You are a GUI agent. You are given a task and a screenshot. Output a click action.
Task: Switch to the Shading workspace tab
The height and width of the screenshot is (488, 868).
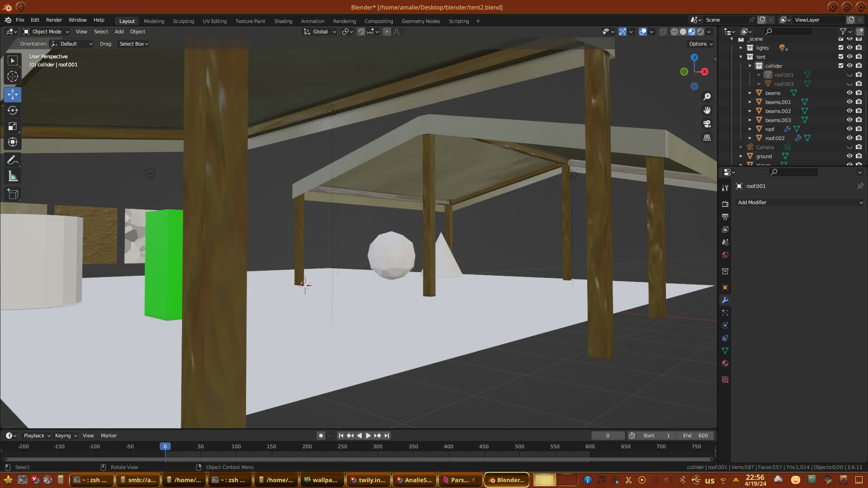click(283, 21)
